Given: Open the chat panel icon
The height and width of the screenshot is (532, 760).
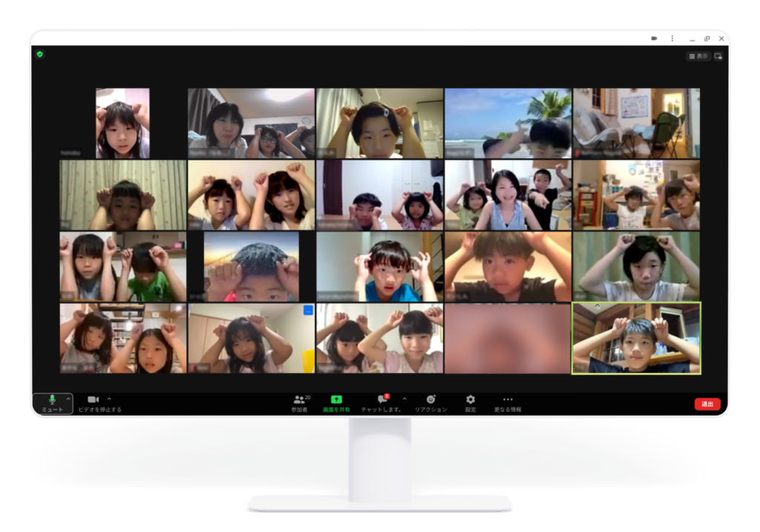Looking at the screenshot, I should tap(382, 400).
